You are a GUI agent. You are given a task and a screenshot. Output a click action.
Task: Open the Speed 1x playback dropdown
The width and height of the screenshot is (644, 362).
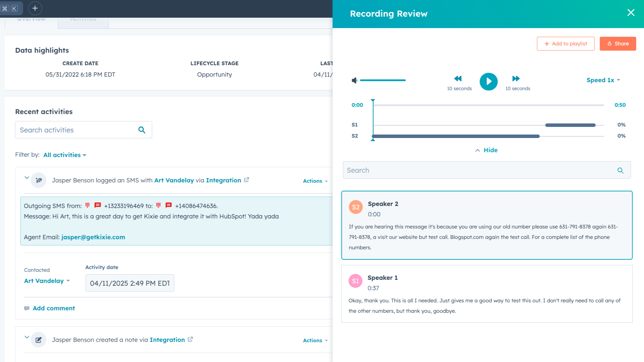tap(603, 80)
